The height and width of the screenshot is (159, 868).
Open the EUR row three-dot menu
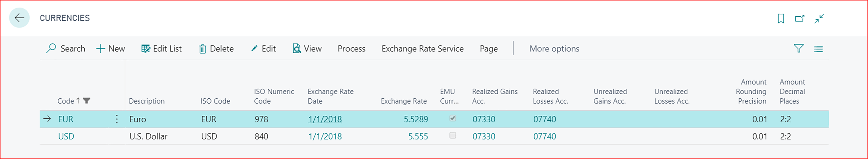tap(116, 119)
